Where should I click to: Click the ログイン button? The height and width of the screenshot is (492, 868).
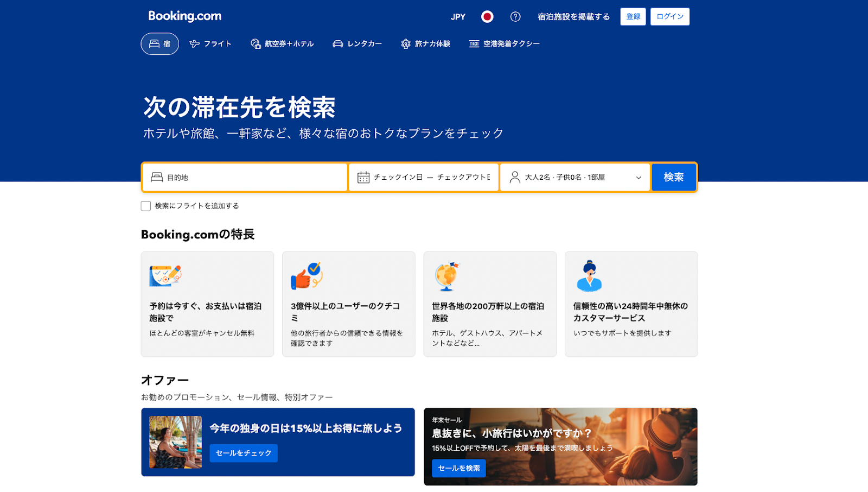click(669, 17)
